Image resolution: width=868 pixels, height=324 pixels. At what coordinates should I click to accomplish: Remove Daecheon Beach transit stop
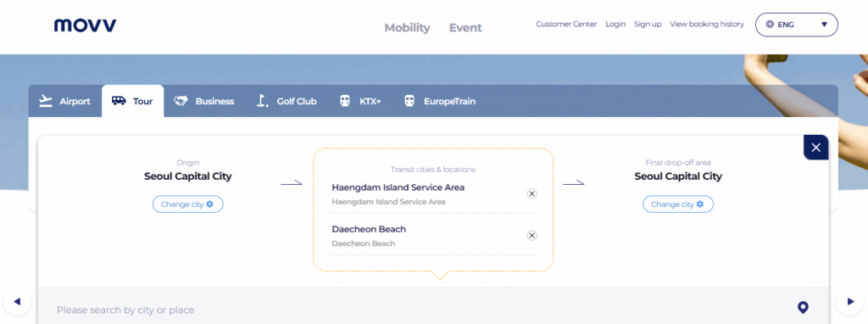click(531, 236)
